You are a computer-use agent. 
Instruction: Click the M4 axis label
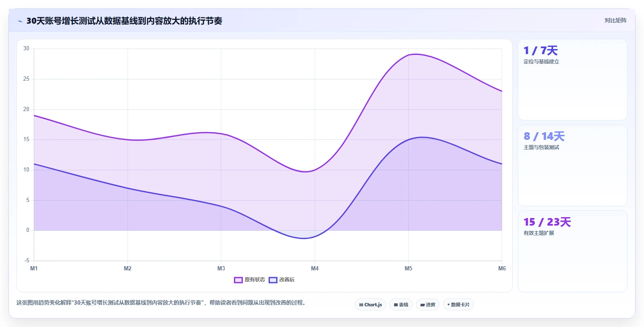click(x=315, y=268)
